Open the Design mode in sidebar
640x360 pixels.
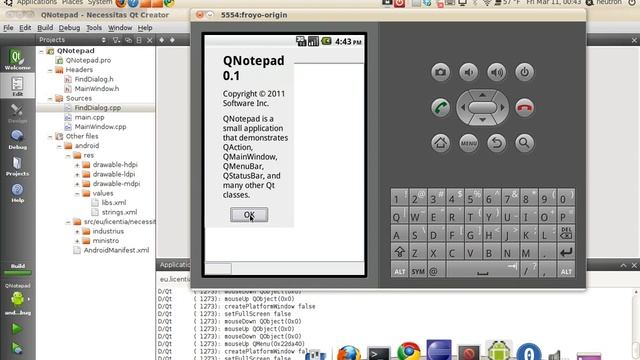[17, 113]
